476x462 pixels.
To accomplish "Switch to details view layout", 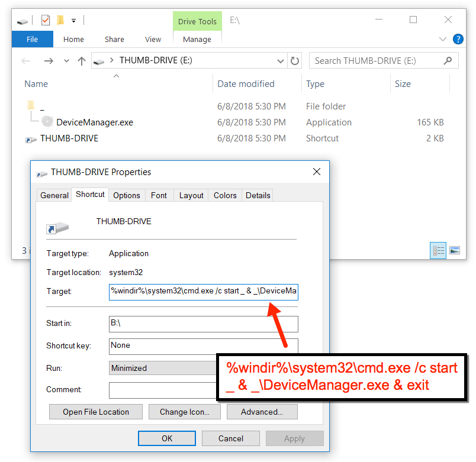I will tap(438, 250).
